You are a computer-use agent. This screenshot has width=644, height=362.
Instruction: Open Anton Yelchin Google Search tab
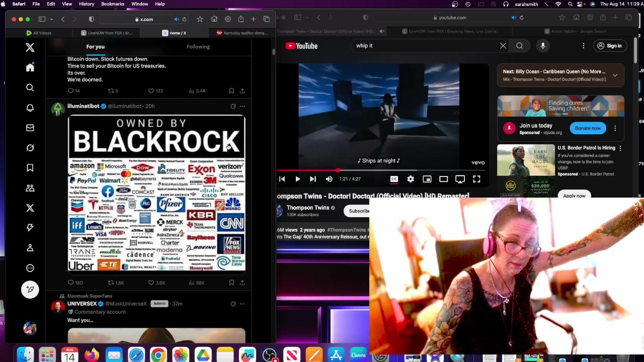click(575, 31)
